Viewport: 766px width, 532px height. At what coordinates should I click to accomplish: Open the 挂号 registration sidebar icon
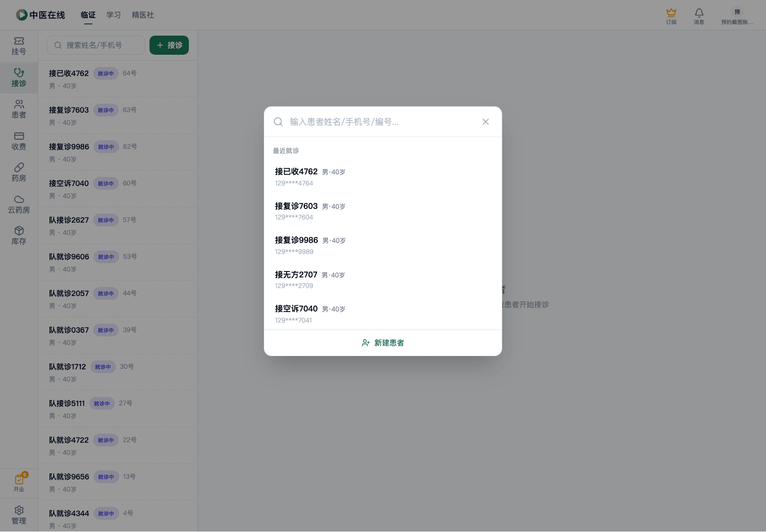click(x=19, y=46)
